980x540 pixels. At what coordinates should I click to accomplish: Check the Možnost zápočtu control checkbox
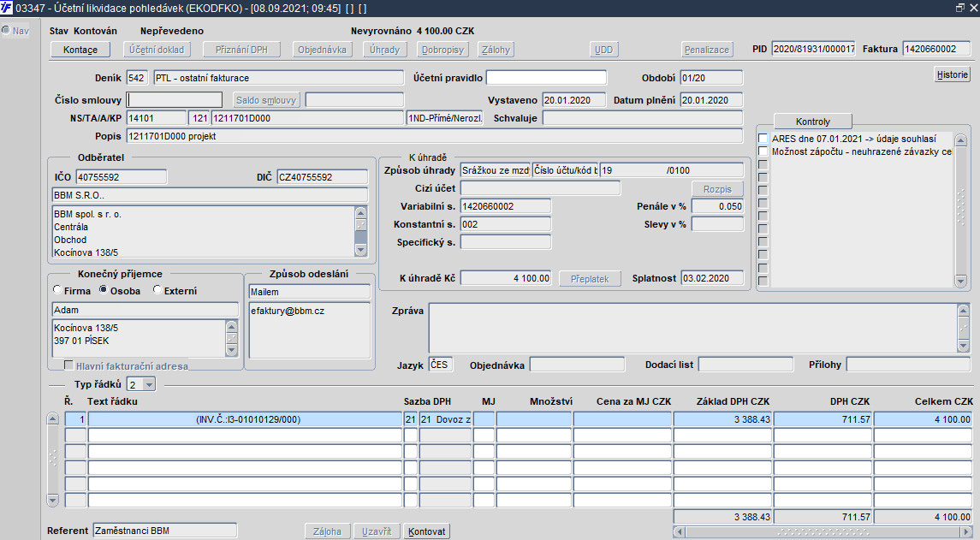[763, 151]
